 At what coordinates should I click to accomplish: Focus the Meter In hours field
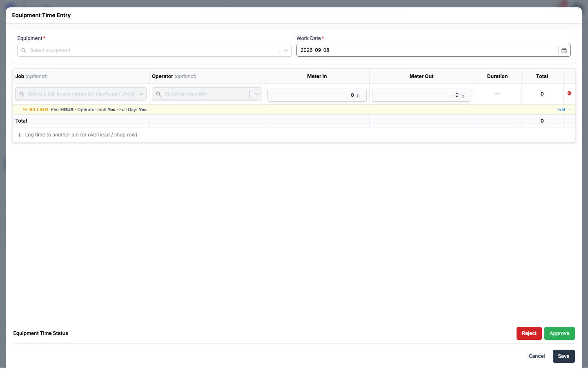pos(317,95)
